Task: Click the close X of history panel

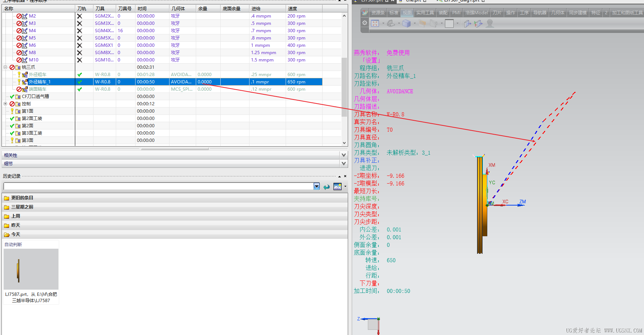Action: 345,176
